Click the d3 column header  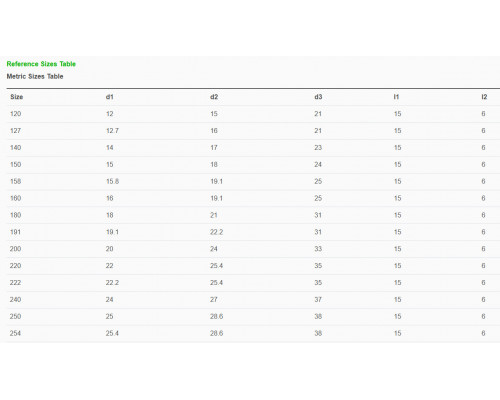[x=318, y=97]
